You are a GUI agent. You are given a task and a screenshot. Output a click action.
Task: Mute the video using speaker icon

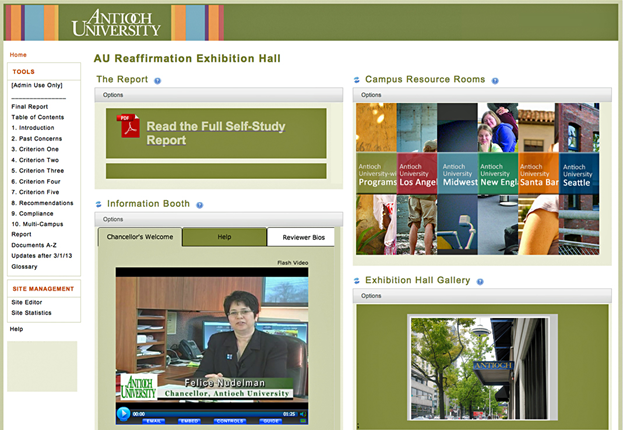303,414
